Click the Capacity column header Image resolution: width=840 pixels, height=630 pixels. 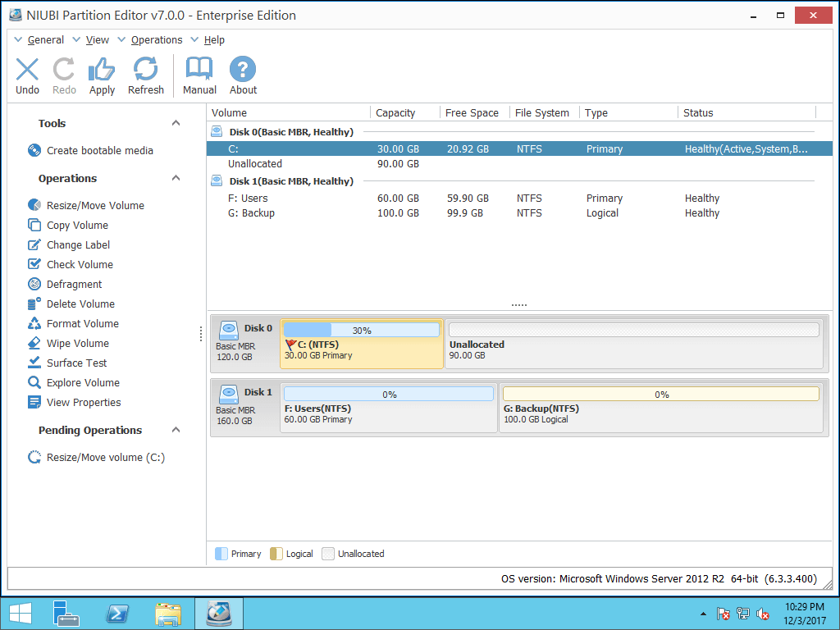pyautogui.click(x=405, y=112)
